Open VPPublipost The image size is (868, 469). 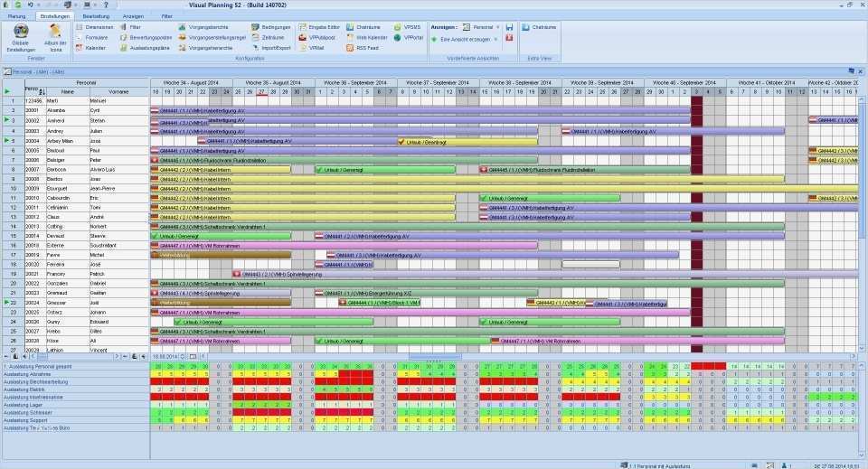[317, 38]
